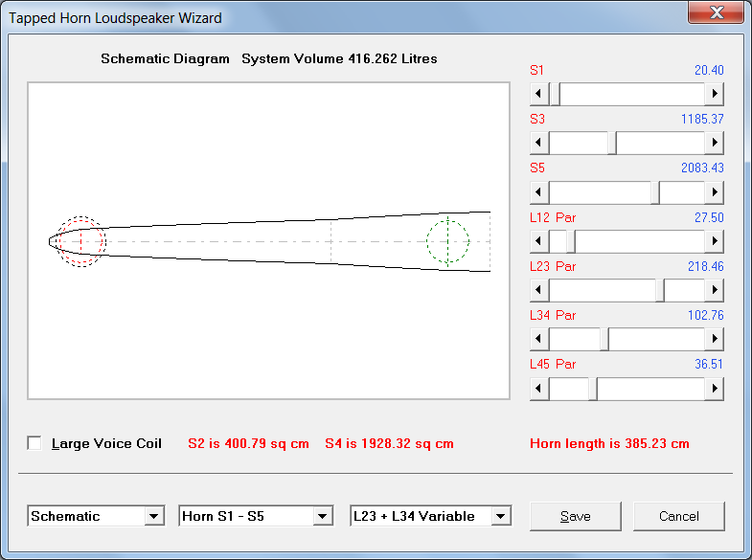The height and width of the screenshot is (560, 752).
Task: Click the text 'S4 is 1928.32 sq cm'
Action: (390, 443)
